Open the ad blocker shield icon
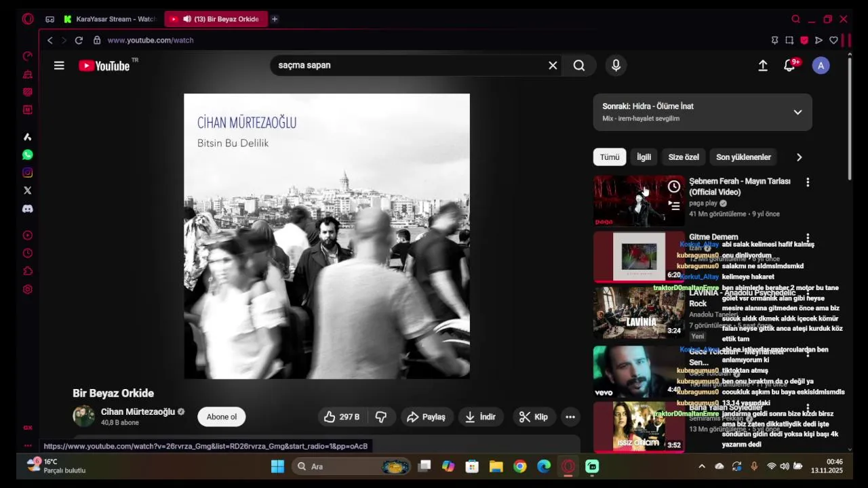 804,41
